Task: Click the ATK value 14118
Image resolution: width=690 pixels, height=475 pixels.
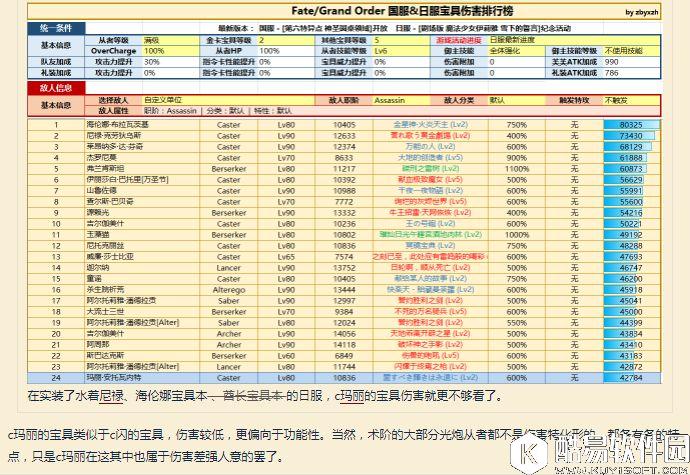Action: [344, 345]
